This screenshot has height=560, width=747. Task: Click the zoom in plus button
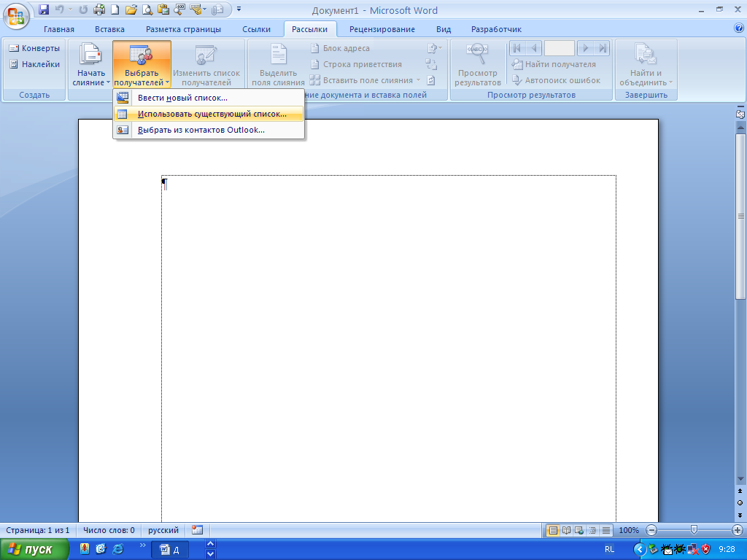click(737, 530)
